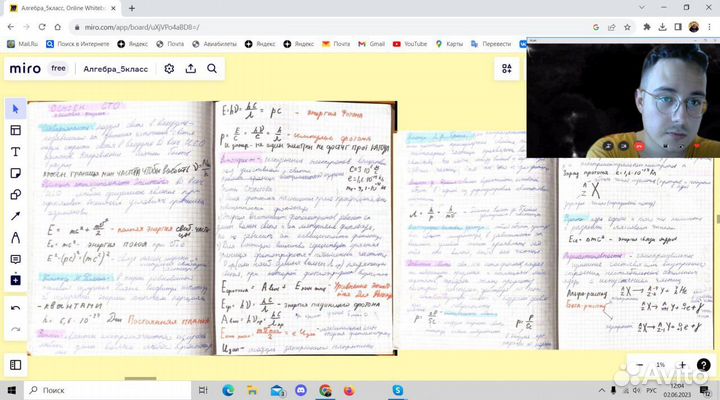Open the templates tool in left toolbar
The height and width of the screenshot is (400, 720).
(15, 130)
